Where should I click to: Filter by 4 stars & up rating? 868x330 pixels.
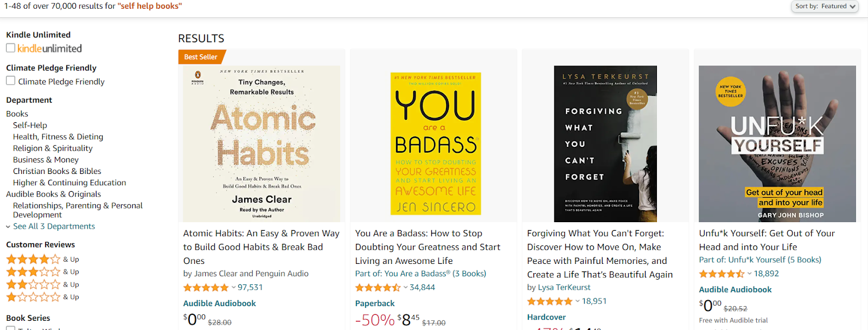click(42, 259)
